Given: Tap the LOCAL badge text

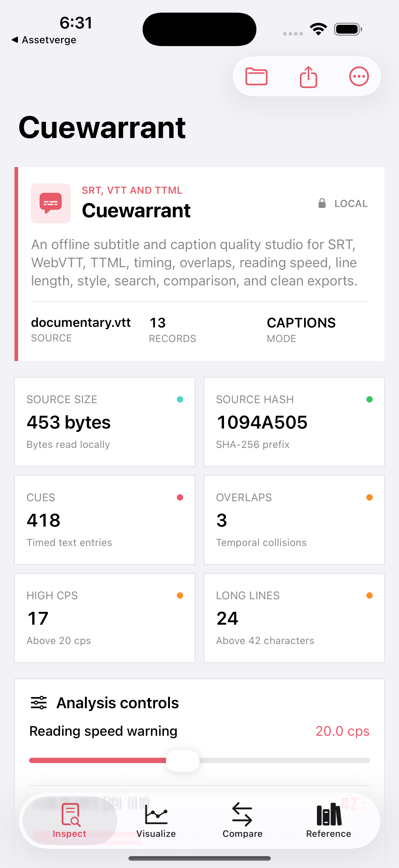Looking at the screenshot, I should [351, 203].
